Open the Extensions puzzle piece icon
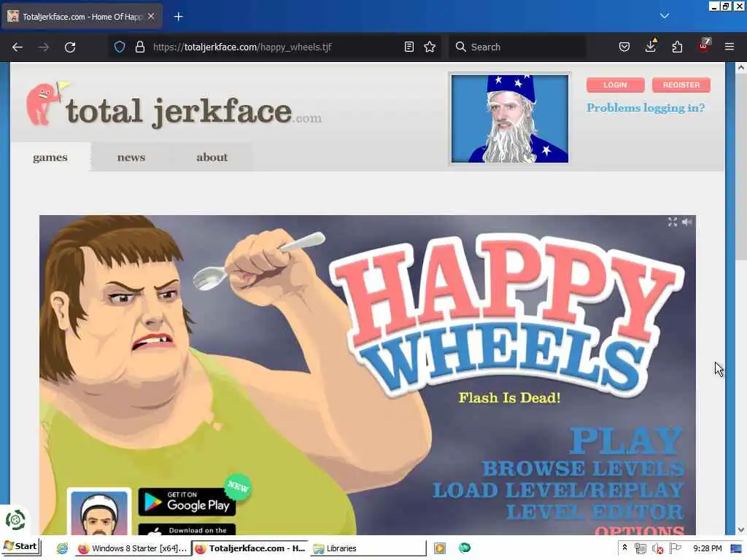The image size is (747, 560). coord(677,47)
